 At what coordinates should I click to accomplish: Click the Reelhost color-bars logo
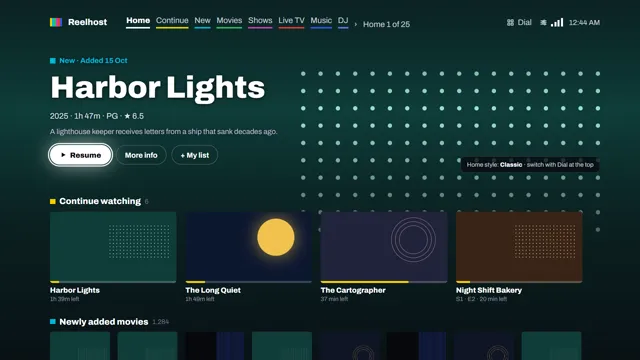pos(56,22)
